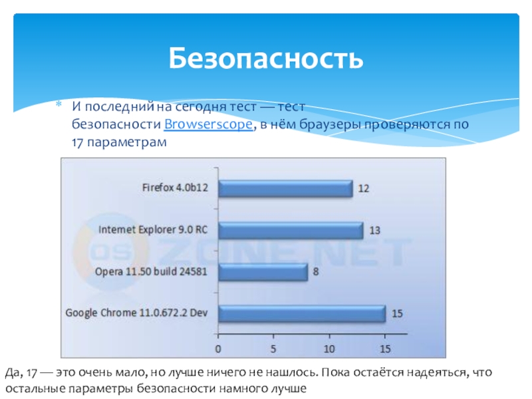Click the Firefox 4.0b12 chart label

(x=175, y=188)
